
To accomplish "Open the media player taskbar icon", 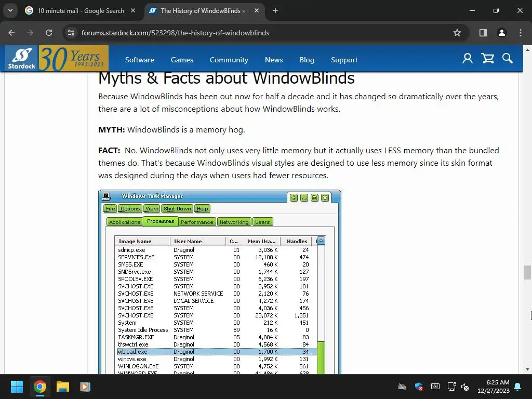I will [85, 387].
